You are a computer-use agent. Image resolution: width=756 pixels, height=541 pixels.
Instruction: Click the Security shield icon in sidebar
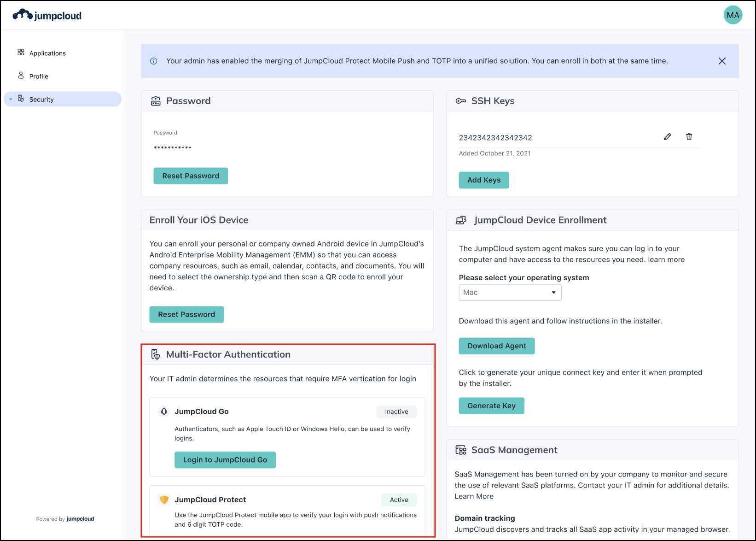tap(21, 98)
